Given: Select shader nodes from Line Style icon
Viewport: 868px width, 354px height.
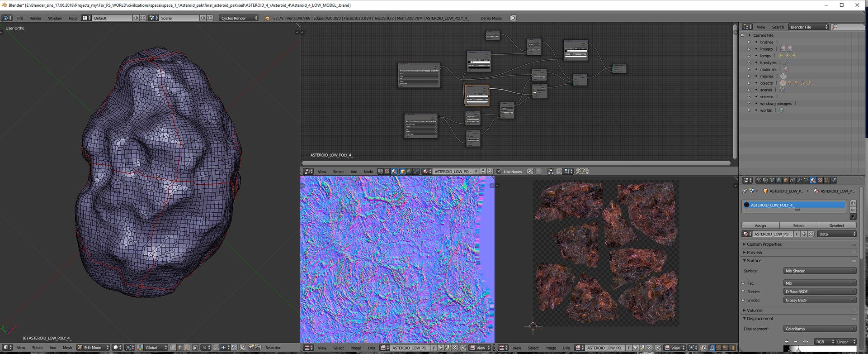Looking at the screenshot, I should tap(416, 172).
